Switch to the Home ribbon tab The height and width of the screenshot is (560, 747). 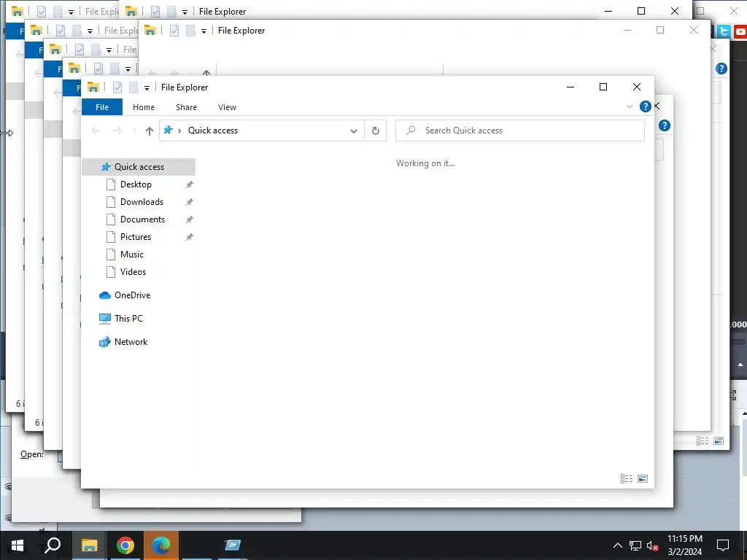(x=144, y=107)
